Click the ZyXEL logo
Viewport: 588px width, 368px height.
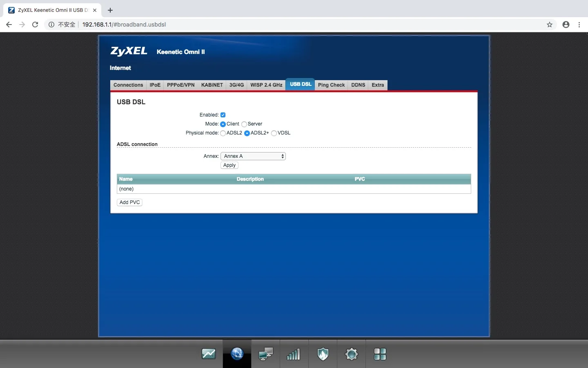129,51
